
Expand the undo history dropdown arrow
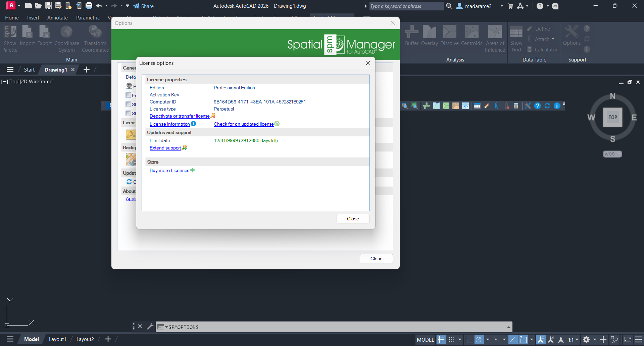click(106, 6)
